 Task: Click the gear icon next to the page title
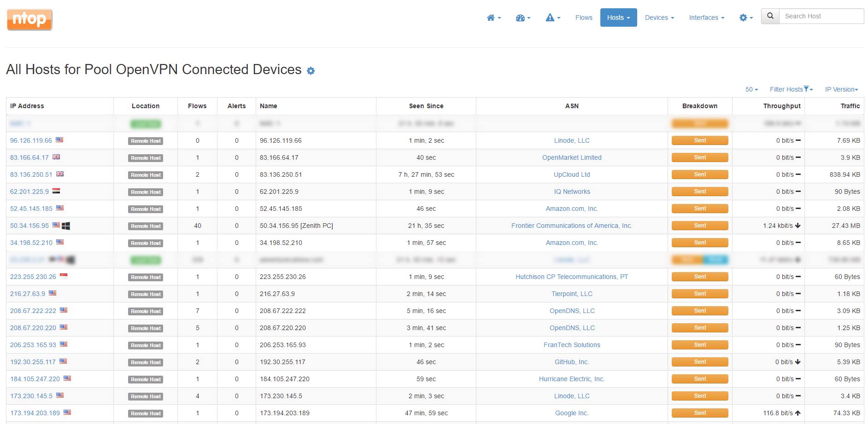311,71
